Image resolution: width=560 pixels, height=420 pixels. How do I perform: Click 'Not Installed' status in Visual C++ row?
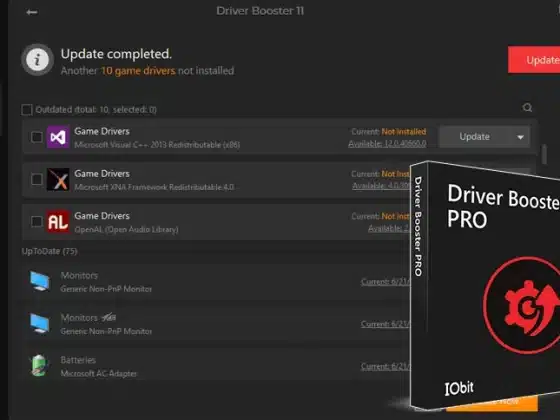point(404,132)
